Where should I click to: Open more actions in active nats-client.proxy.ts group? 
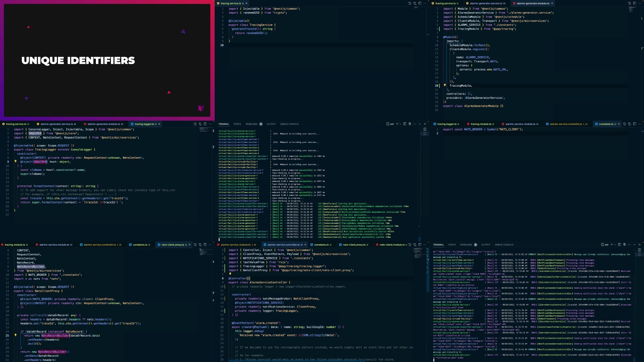[210, 245]
